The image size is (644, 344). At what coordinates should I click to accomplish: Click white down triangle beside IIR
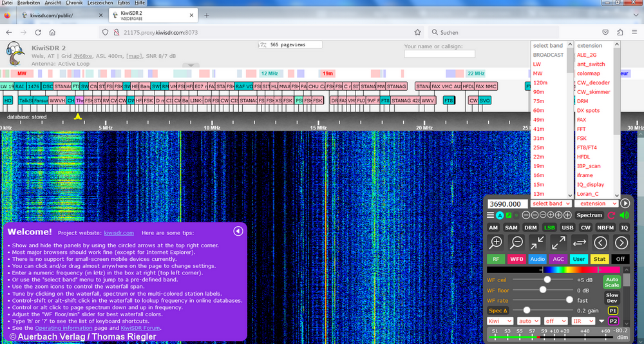(601, 321)
